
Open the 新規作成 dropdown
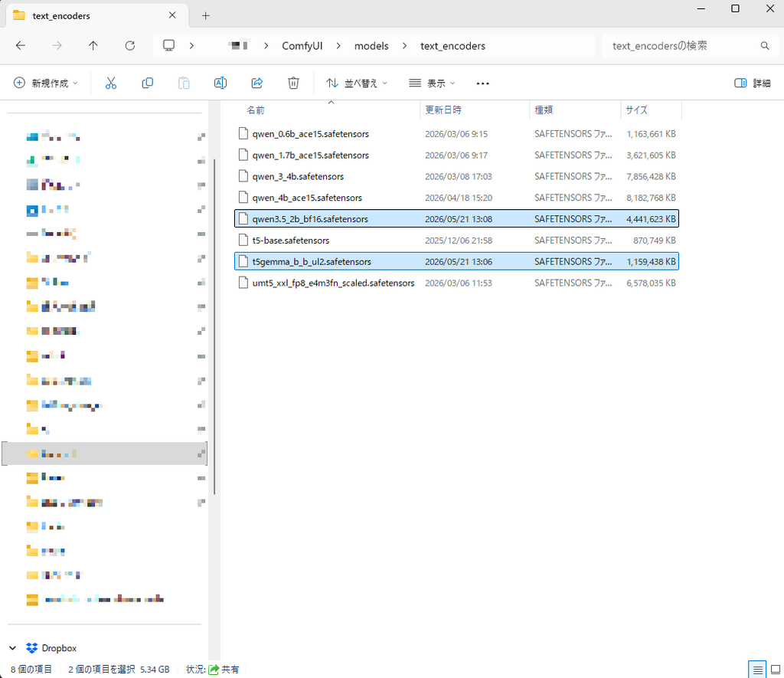click(45, 83)
